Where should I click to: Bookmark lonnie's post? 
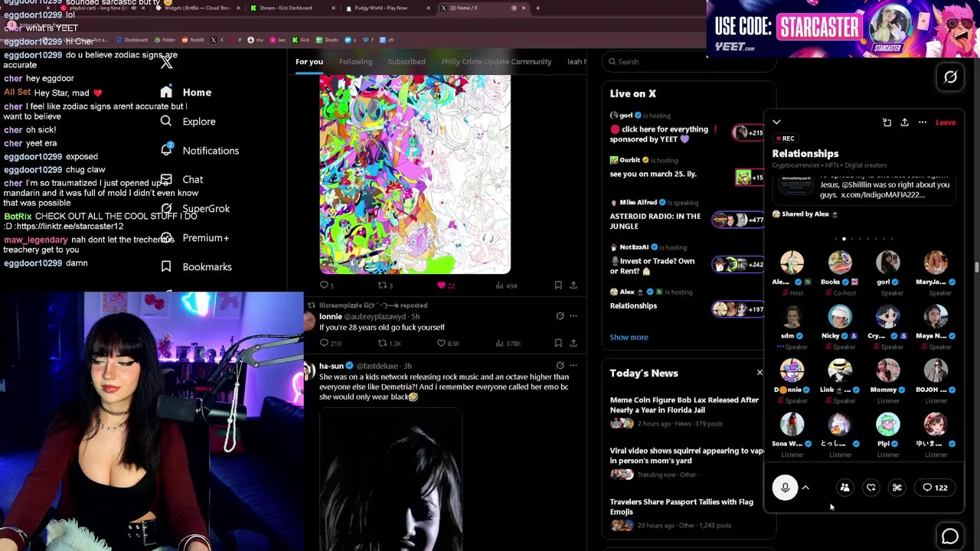click(558, 343)
